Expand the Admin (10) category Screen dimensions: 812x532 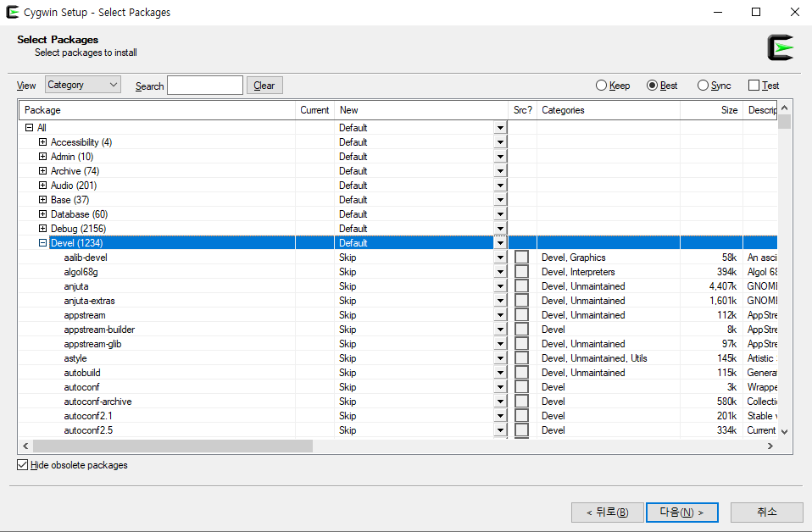pos(43,156)
